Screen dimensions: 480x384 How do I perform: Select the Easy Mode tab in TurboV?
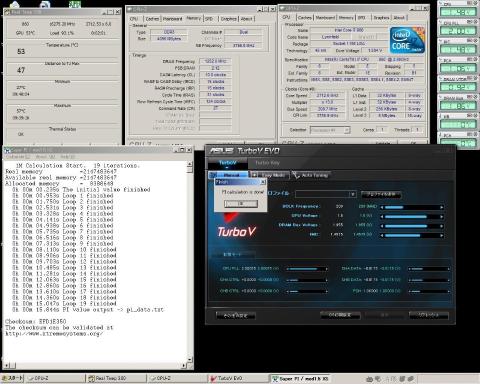[270, 175]
